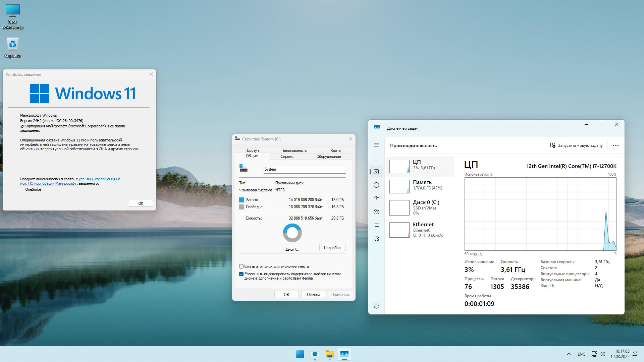Enable compress this disk checkbox
Screen dimensions: 644x362
tap(241, 266)
